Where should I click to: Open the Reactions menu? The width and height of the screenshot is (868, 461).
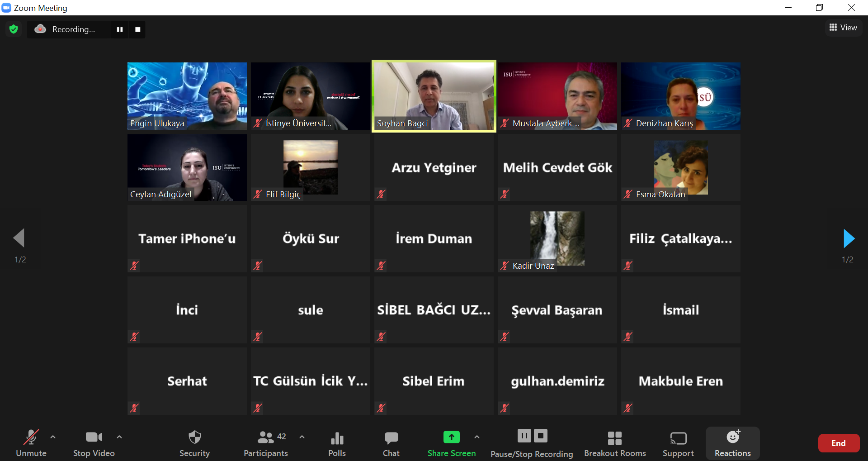pyautogui.click(x=732, y=443)
